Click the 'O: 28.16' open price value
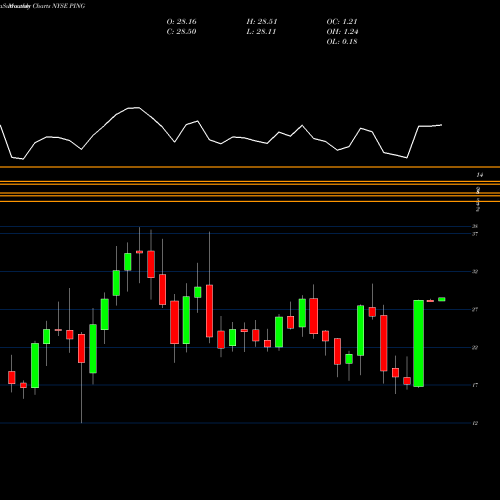The height and width of the screenshot is (500, 500). click(x=181, y=22)
